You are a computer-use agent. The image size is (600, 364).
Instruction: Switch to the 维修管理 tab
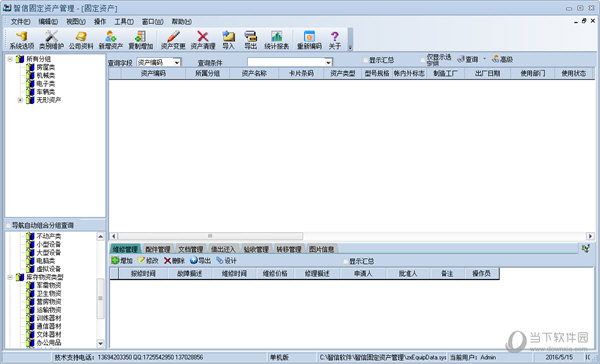coord(125,249)
